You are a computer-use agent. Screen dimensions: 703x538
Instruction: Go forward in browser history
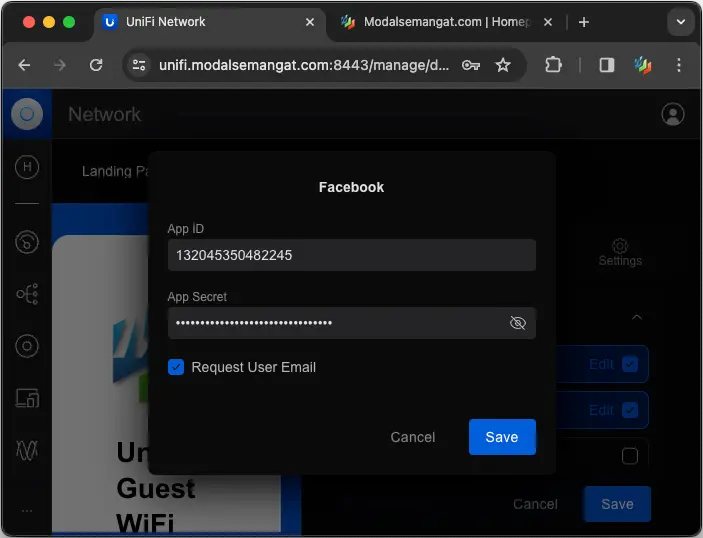click(60, 65)
